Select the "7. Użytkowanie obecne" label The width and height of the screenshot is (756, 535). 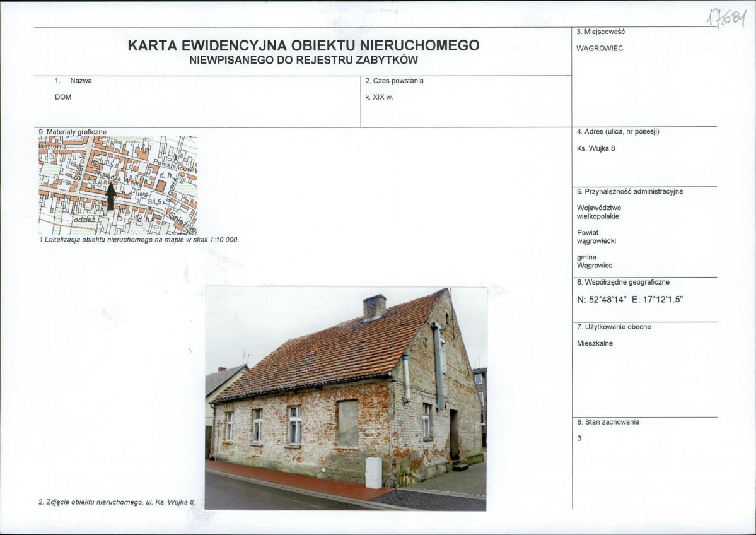click(614, 327)
